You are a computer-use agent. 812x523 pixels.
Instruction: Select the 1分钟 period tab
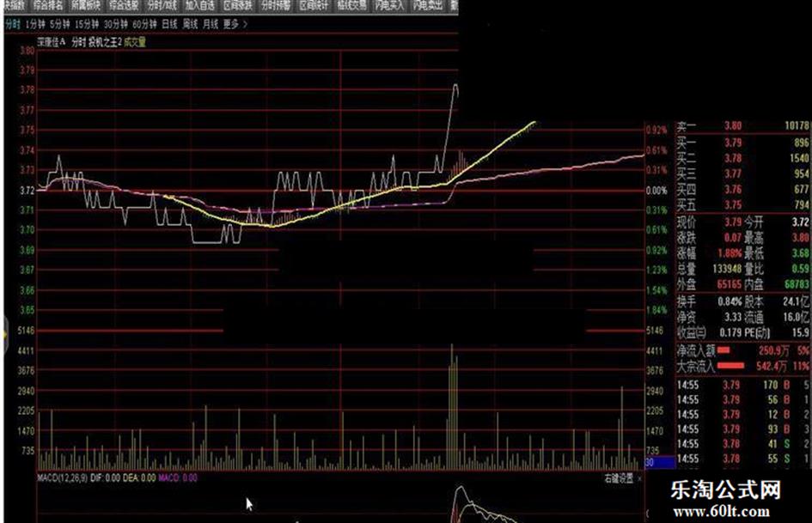click(x=35, y=24)
